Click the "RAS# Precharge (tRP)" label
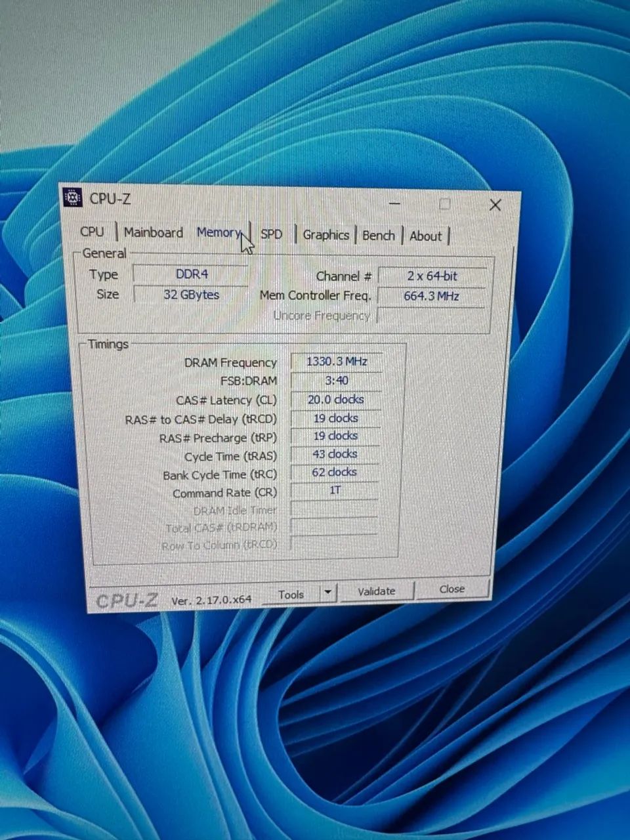This screenshot has height=840, width=630. tap(219, 438)
